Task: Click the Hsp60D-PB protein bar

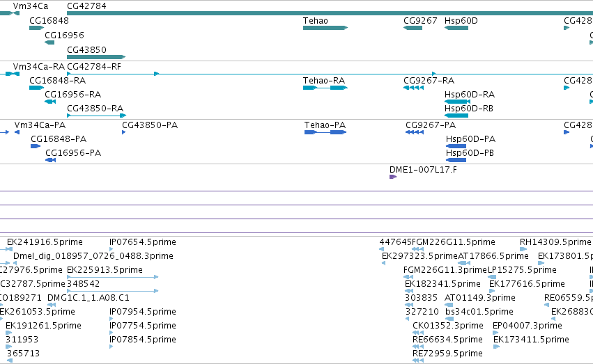Action: tap(456, 160)
